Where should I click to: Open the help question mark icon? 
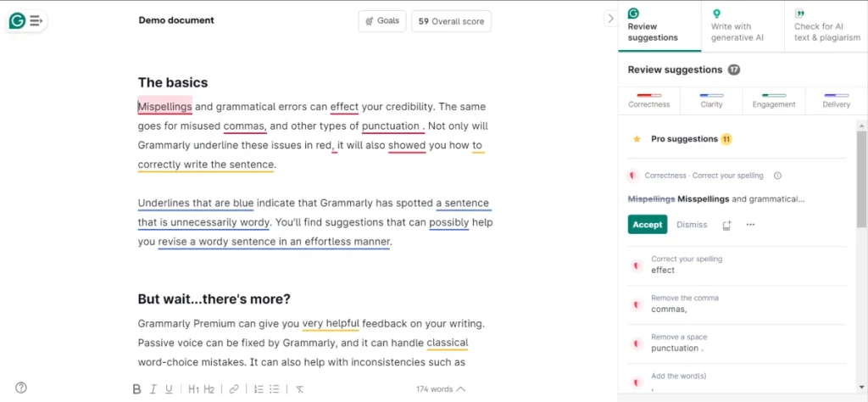21,388
